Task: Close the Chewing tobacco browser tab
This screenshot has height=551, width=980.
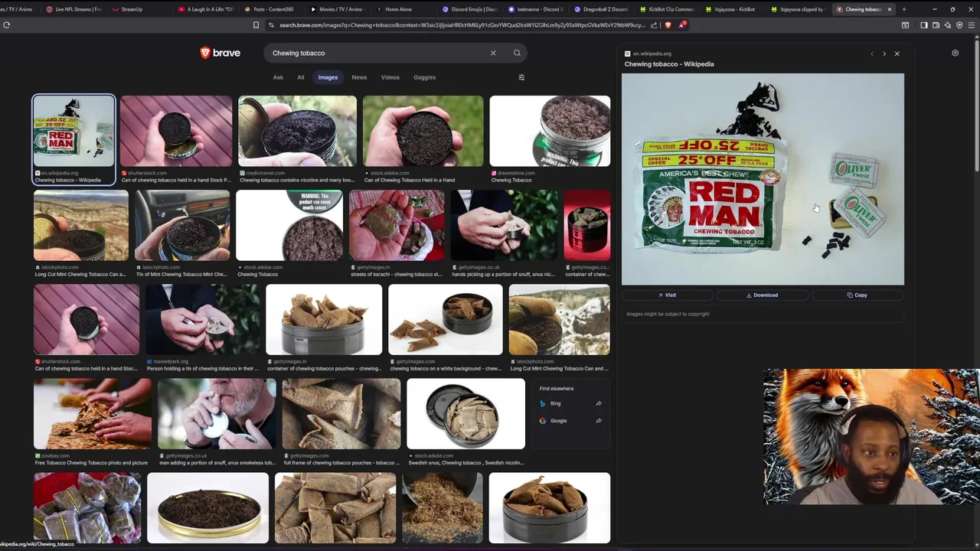Action: coord(890,9)
